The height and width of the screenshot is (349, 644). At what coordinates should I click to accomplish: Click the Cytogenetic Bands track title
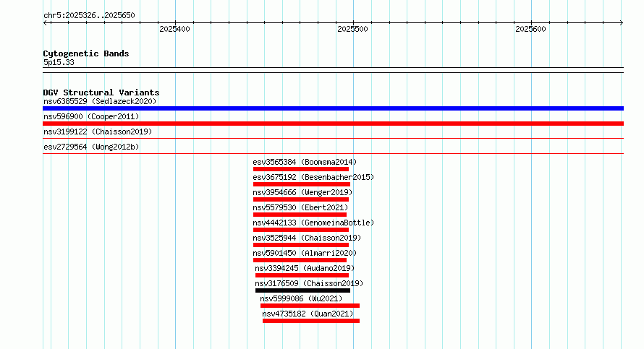tap(86, 53)
